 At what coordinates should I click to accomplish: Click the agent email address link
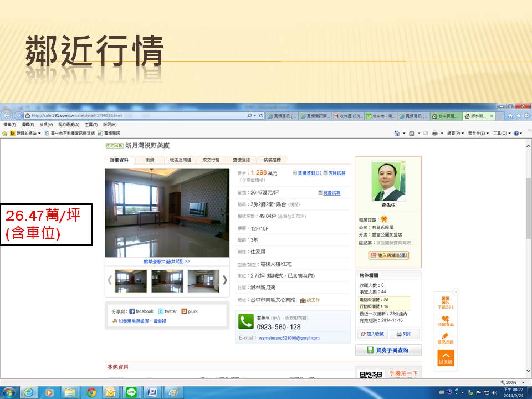289,338
